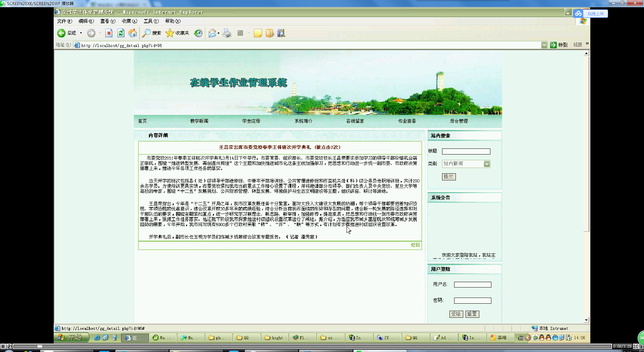The height and width of the screenshot is (352, 644).
Task: Open the 文件(F) menu
Action: tap(64, 21)
